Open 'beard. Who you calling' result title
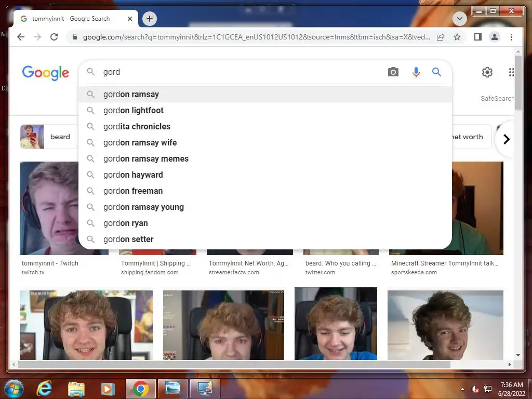Viewport: 532px width, 399px height. (340, 263)
